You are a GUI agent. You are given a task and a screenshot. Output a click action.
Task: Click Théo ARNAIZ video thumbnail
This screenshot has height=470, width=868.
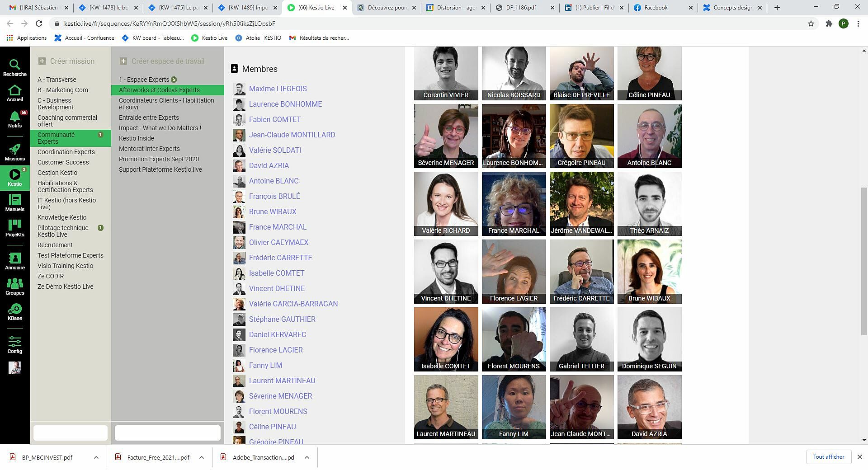click(x=649, y=203)
